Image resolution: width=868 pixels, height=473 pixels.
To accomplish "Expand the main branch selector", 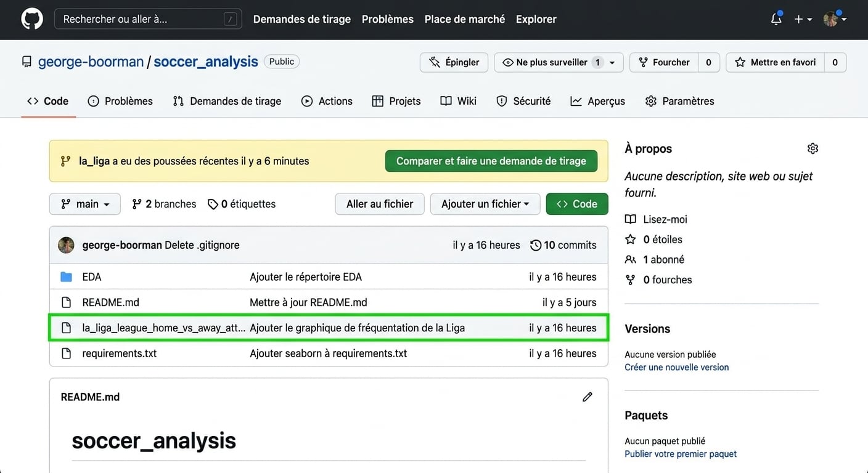I will (x=85, y=204).
